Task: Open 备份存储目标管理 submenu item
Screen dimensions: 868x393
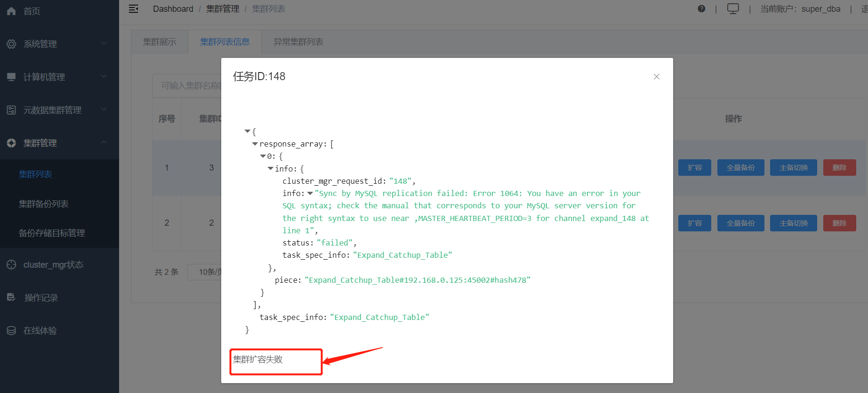Action: [x=52, y=233]
